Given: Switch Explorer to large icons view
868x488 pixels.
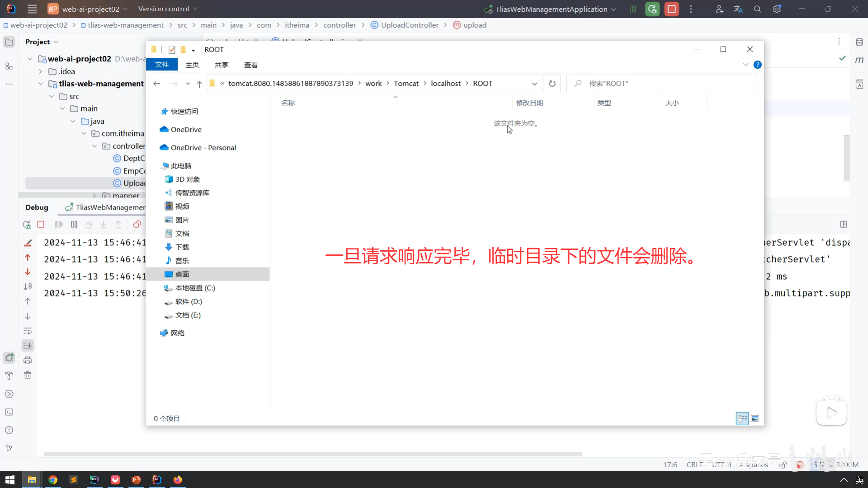Looking at the screenshot, I should [755, 419].
